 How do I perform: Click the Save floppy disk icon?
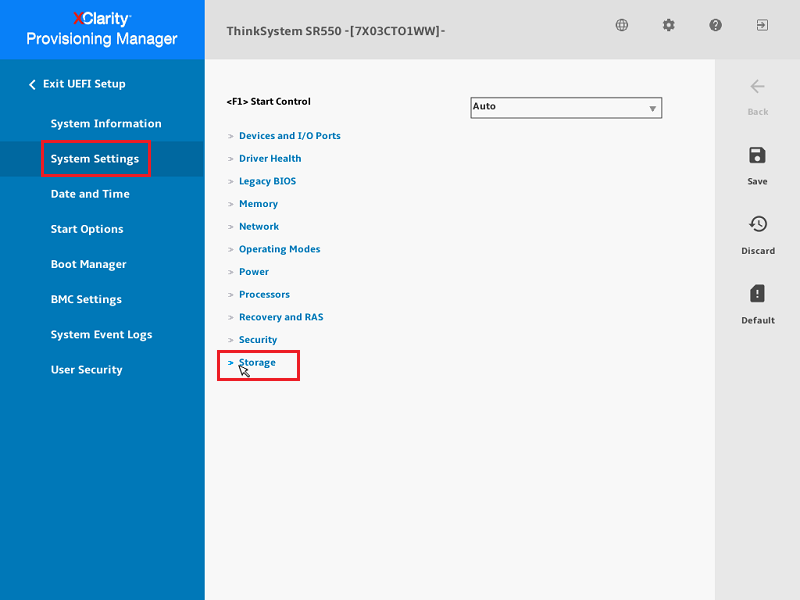(757, 156)
